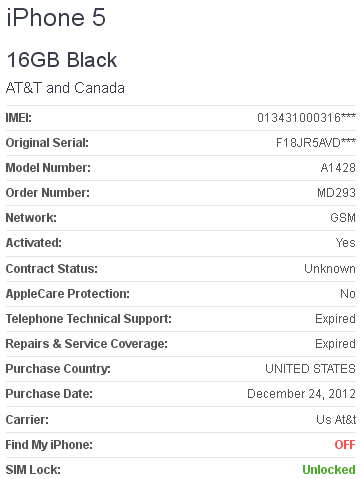Select the UNITED STATES purchase country
This screenshot has width=361, height=479.
point(310,369)
